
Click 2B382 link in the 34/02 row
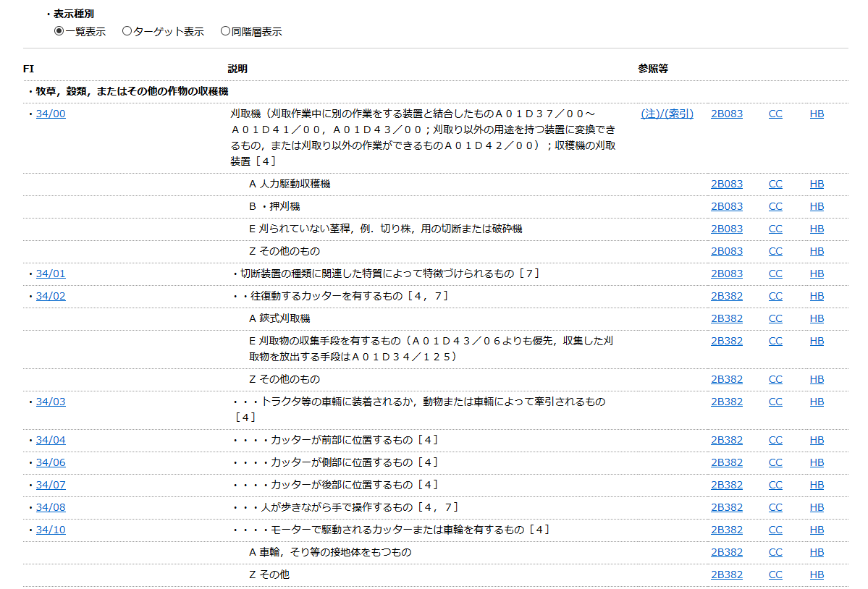click(727, 296)
